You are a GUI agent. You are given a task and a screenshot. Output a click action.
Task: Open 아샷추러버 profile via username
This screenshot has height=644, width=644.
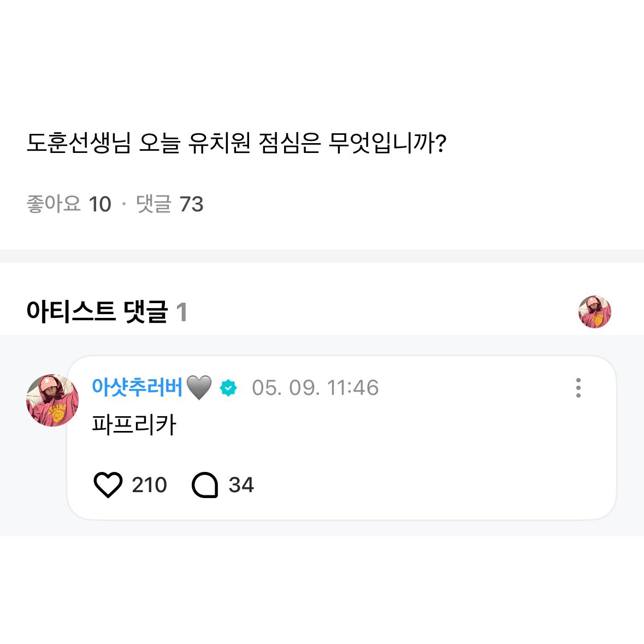[x=137, y=387]
